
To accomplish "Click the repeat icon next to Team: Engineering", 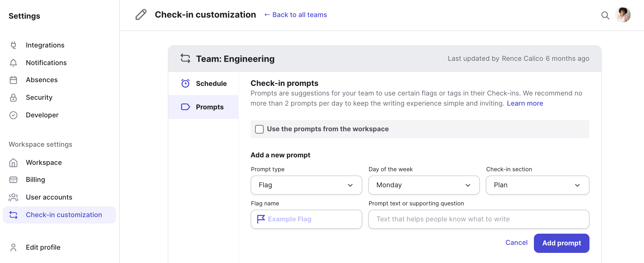I will point(185,58).
